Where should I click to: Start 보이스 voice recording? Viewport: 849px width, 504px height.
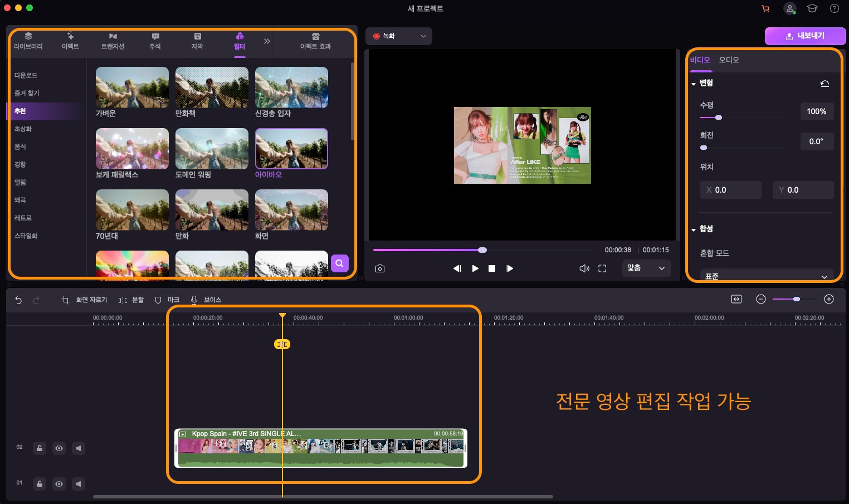coord(206,300)
